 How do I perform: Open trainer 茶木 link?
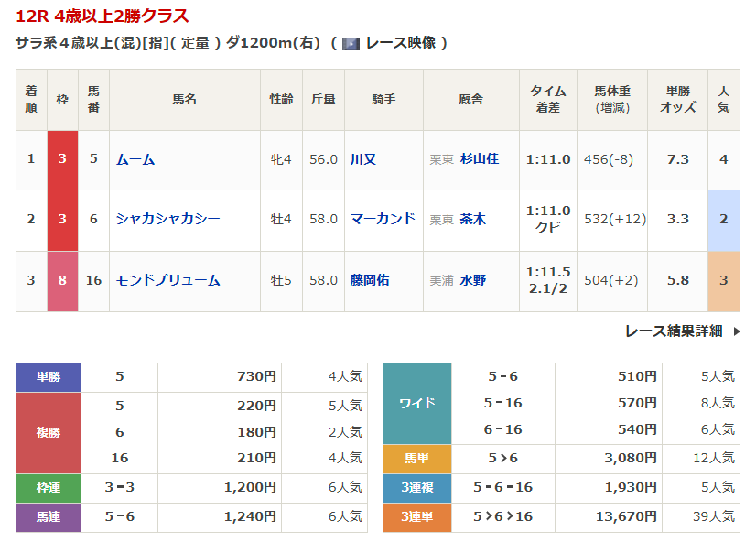pyautogui.click(x=473, y=219)
